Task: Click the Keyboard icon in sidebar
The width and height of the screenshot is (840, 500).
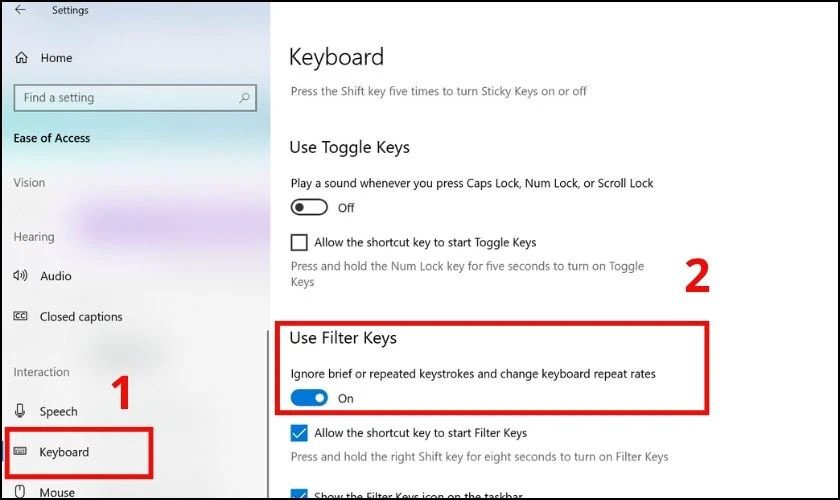Action: pyautogui.click(x=20, y=453)
